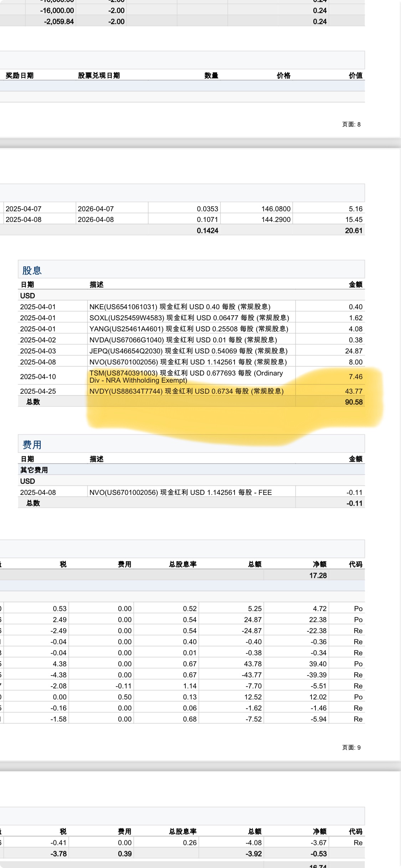The image size is (401, 868).
Task: Select the gross total -3.92
Action: 253,854
